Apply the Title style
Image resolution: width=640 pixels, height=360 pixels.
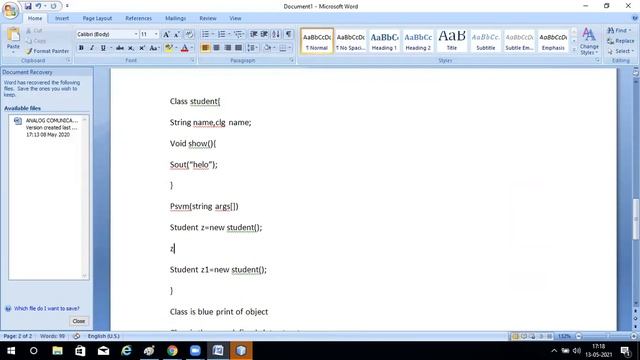[x=452, y=41]
